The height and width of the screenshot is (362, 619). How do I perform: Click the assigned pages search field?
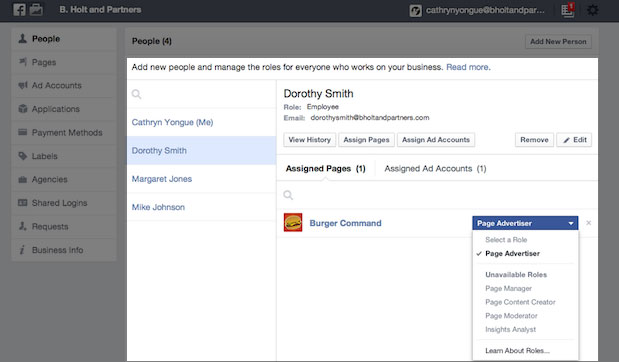(437, 195)
